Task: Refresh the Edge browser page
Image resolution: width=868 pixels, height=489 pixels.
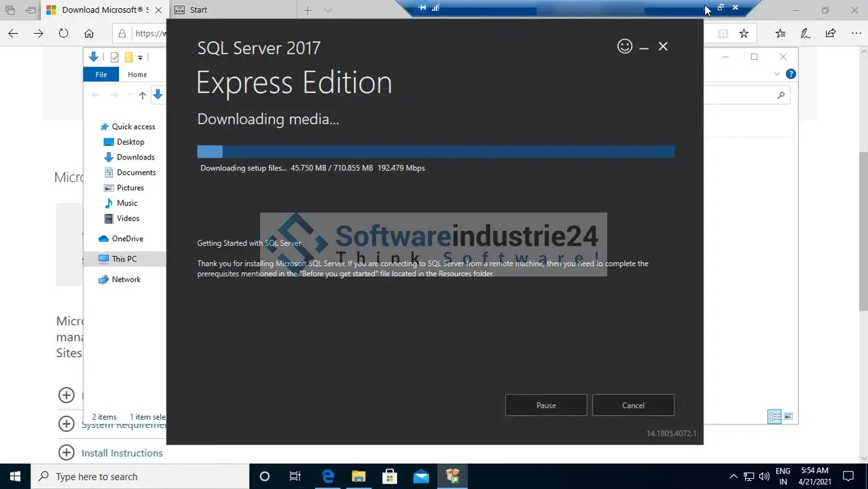Action: coord(63,33)
